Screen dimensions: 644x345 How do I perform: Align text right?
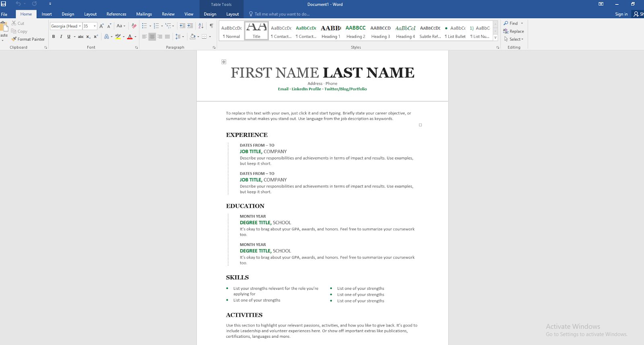[x=160, y=37]
